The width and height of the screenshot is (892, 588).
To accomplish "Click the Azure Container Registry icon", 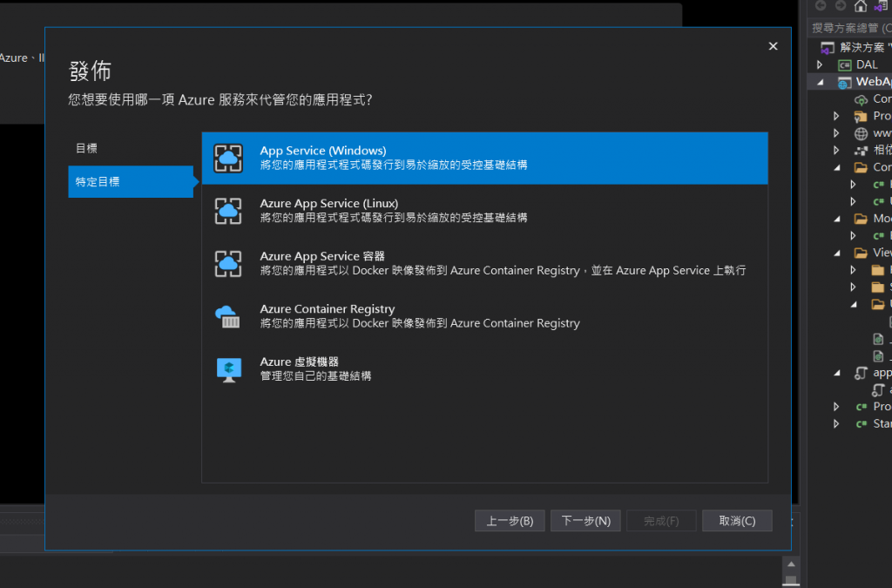I will (x=228, y=317).
